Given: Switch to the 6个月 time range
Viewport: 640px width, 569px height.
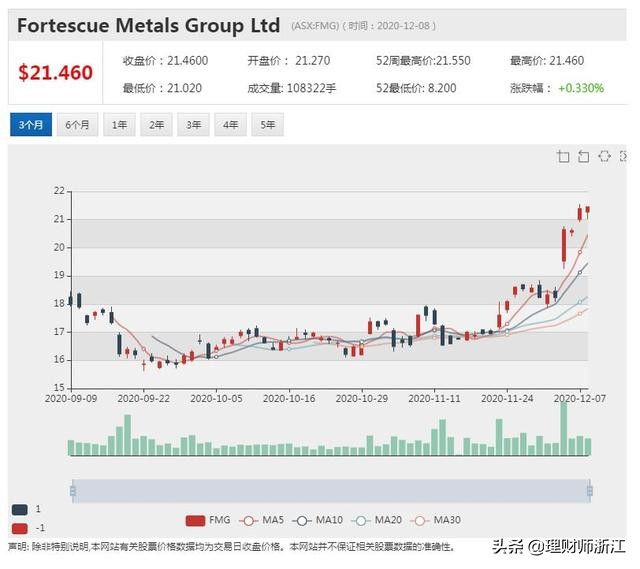Looking at the screenshot, I should pyautogui.click(x=77, y=124).
